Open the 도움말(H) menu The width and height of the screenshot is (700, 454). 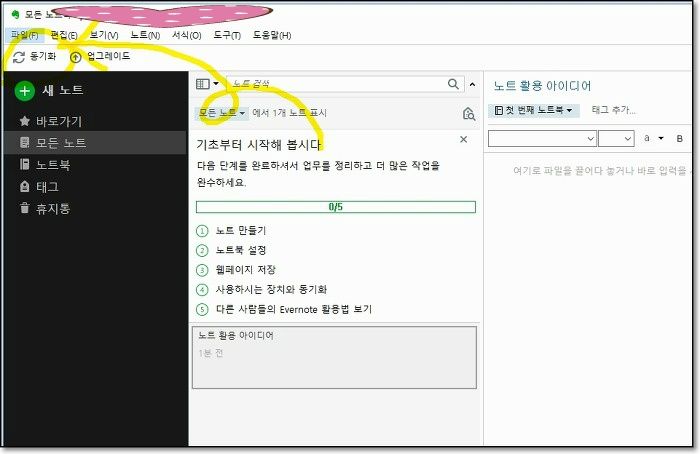[x=272, y=35]
